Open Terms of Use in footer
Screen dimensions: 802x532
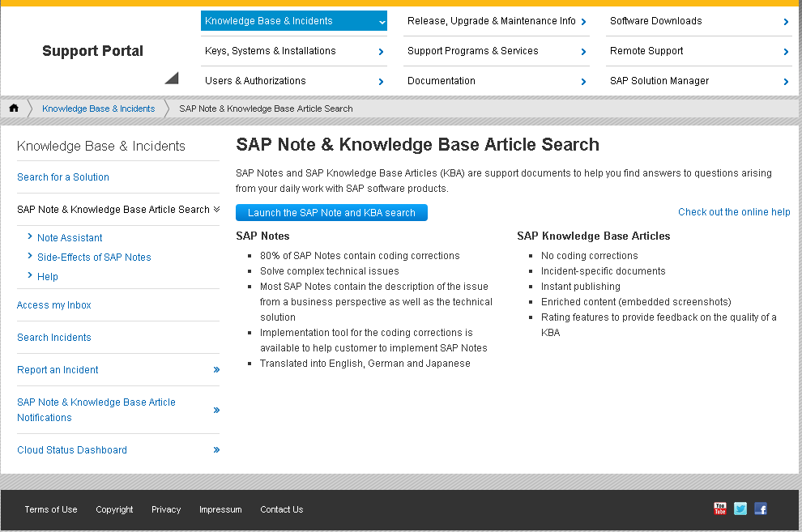[x=51, y=509]
